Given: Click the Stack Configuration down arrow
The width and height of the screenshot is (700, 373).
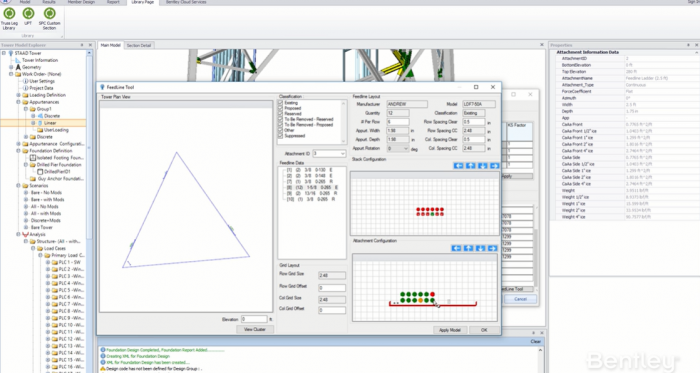Looking at the screenshot, I should click(x=483, y=166).
